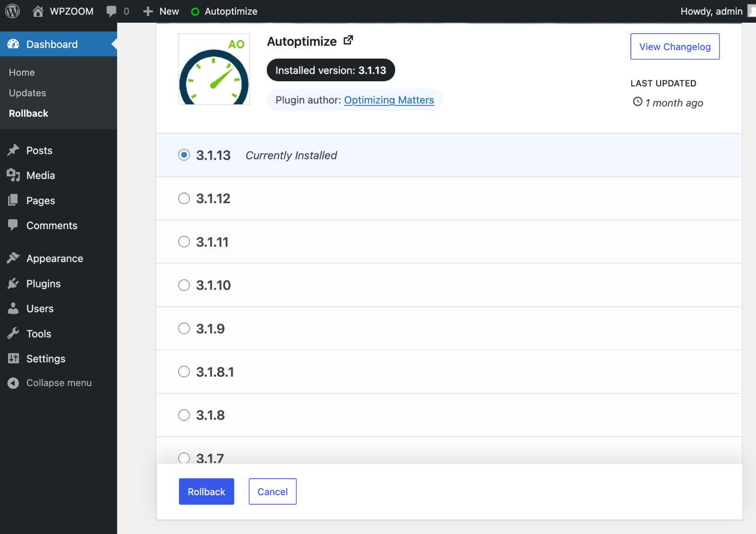
Task: Click the Howdy, admin account menu
Action: pyautogui.click(x=712, y=11)
